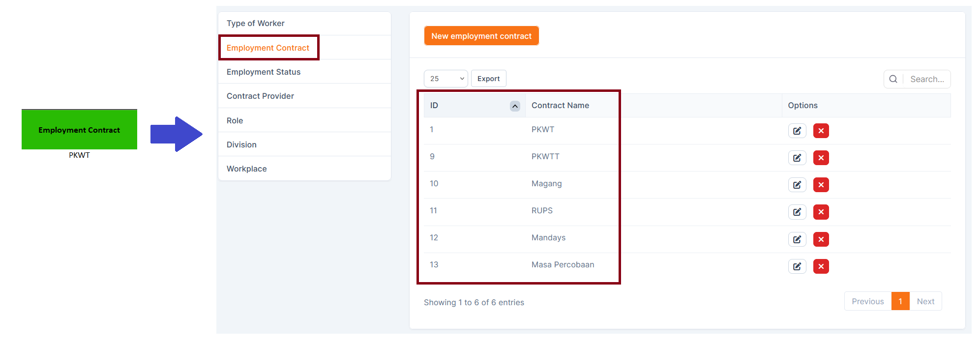Image resolution: width=980 pixels, height=344 pixels.
Task: Open Contract Provider section
Action: 260,96
